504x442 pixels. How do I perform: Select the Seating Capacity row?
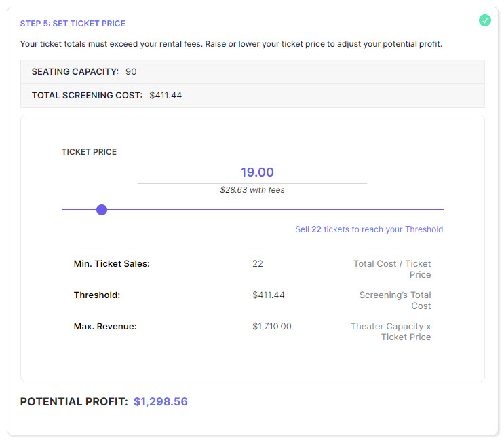tap(252, 71)
